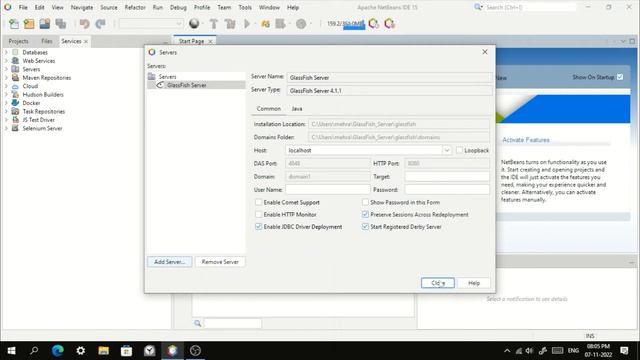Screen dimensions: 640x360
Task: Click the Maven Repositories node icon
Action: 16,78
